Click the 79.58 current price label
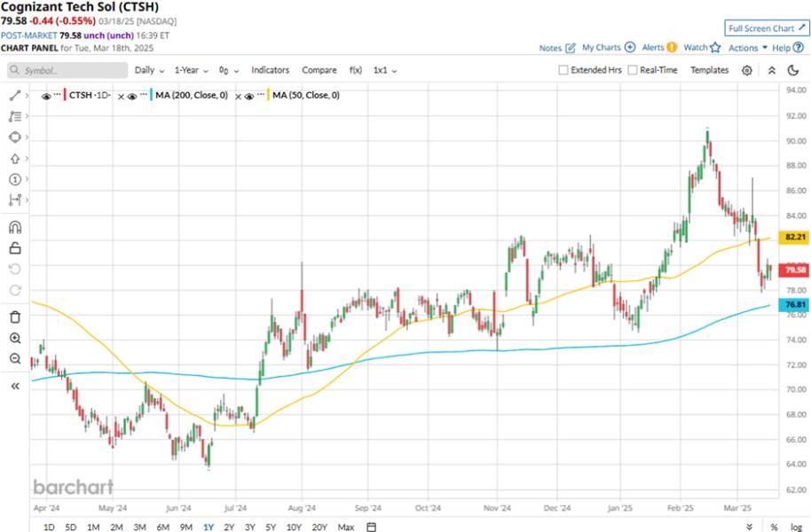 [794, 270]
